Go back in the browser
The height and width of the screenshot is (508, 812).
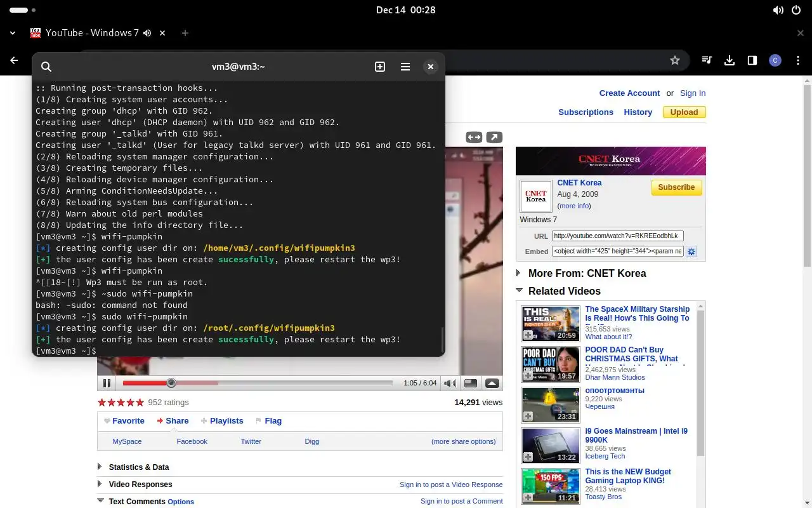pyautogui.click(x=14, y=60)
